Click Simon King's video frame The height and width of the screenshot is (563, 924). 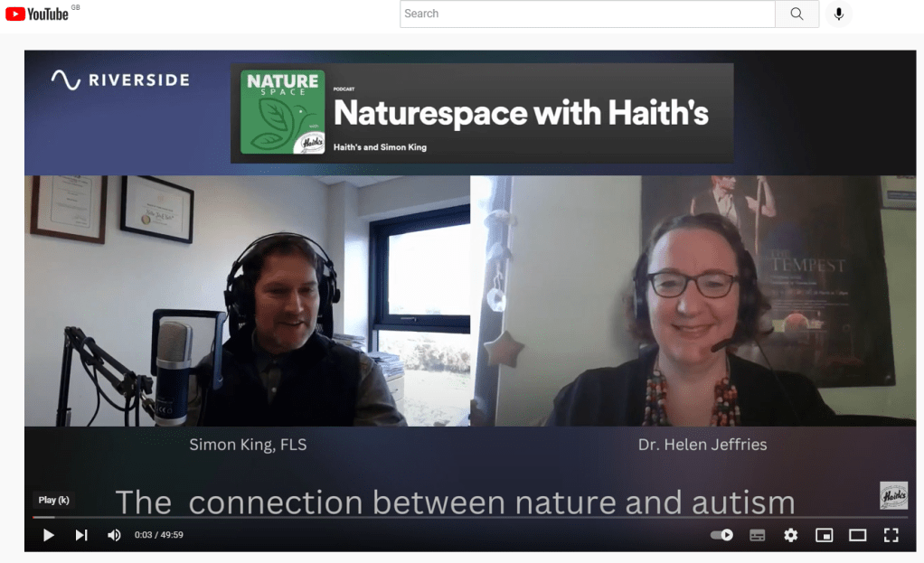[247, 300]
